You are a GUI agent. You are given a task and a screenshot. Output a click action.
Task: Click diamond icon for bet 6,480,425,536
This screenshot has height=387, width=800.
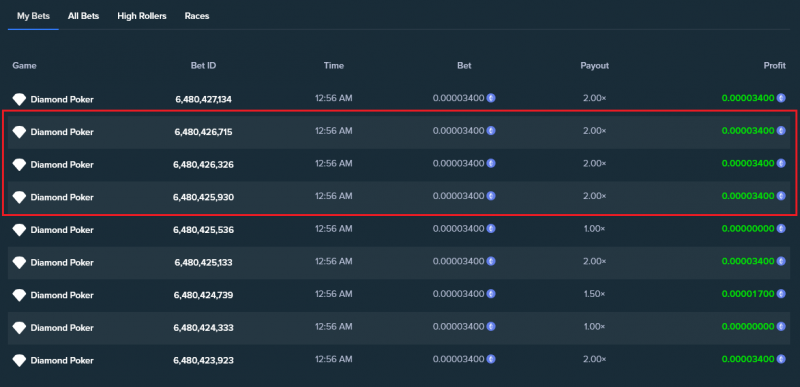(19, 230)
